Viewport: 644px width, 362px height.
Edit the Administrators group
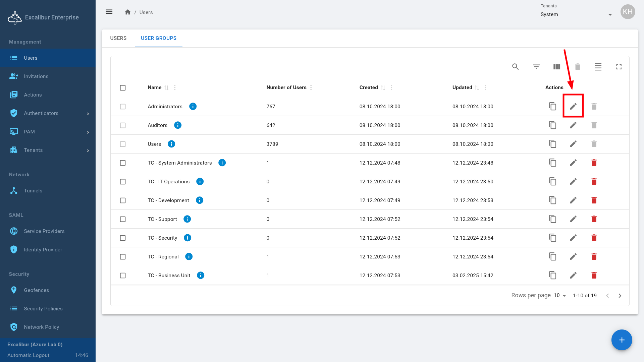tap(573, 106)
